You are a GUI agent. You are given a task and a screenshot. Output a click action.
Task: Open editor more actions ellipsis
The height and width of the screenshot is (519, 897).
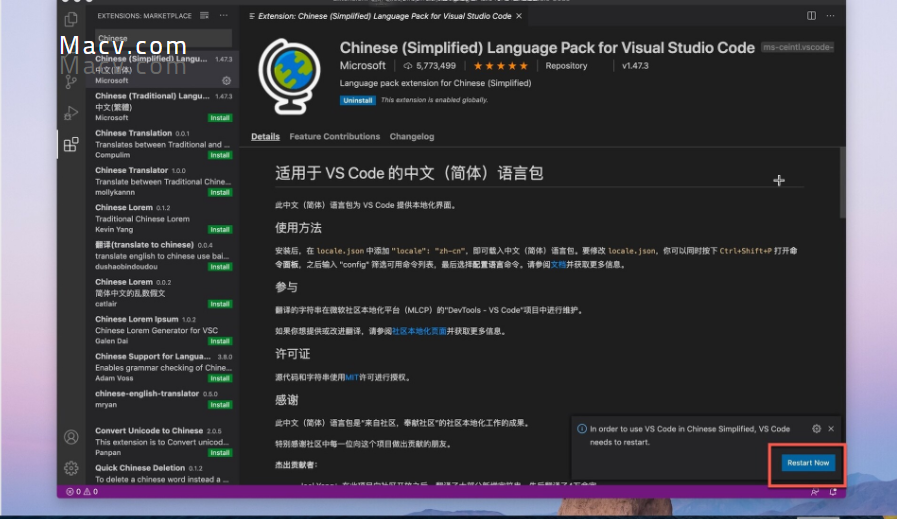830,15
